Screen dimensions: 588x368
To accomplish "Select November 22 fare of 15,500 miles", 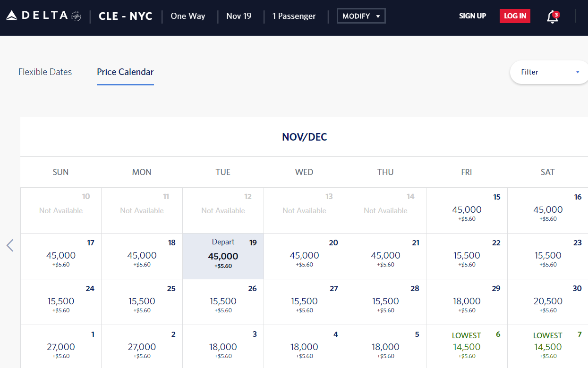I will point(467,256).
